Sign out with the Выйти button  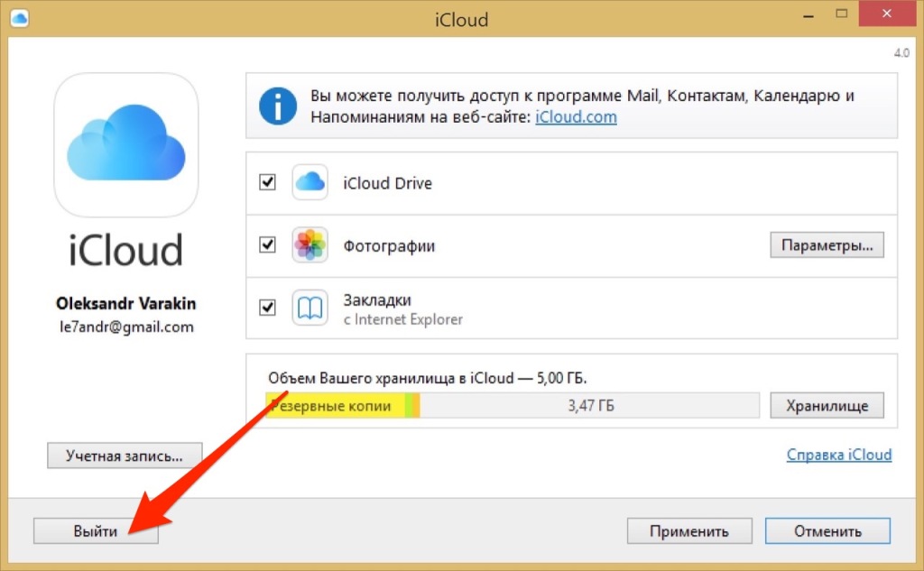(x=96, y=531)
